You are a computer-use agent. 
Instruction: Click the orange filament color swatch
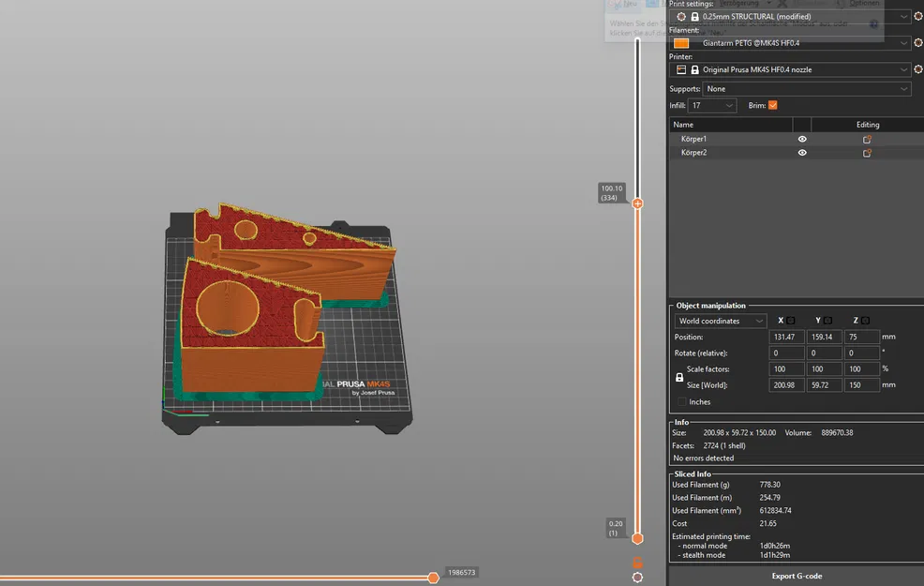pyautogui.click(x=681, y=43)
